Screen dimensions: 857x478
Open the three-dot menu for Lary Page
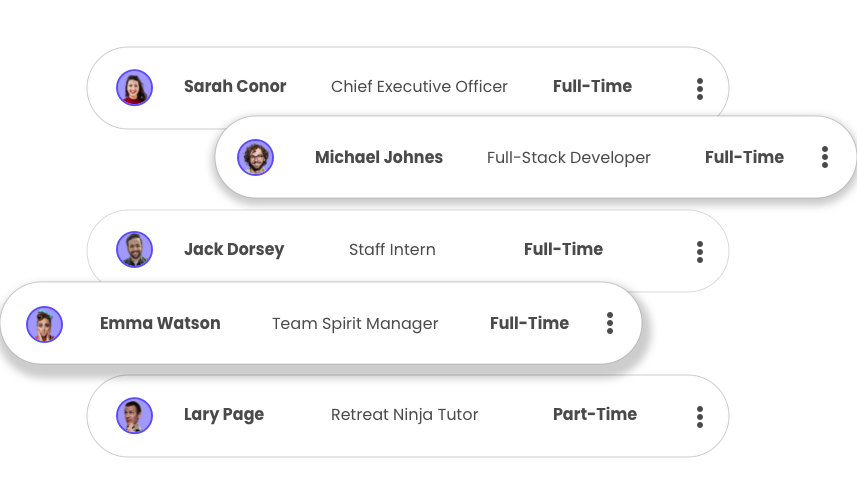(x=700, y=417)
